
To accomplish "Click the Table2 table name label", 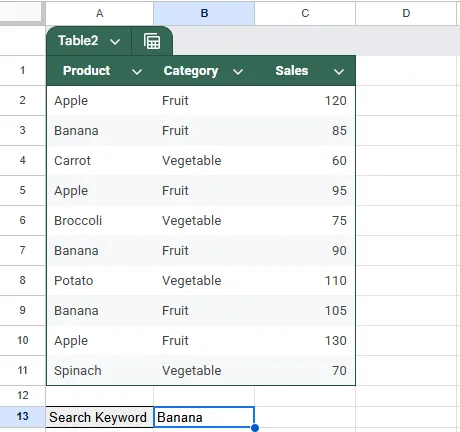I will pyautogui.click(x=78, y=41).
